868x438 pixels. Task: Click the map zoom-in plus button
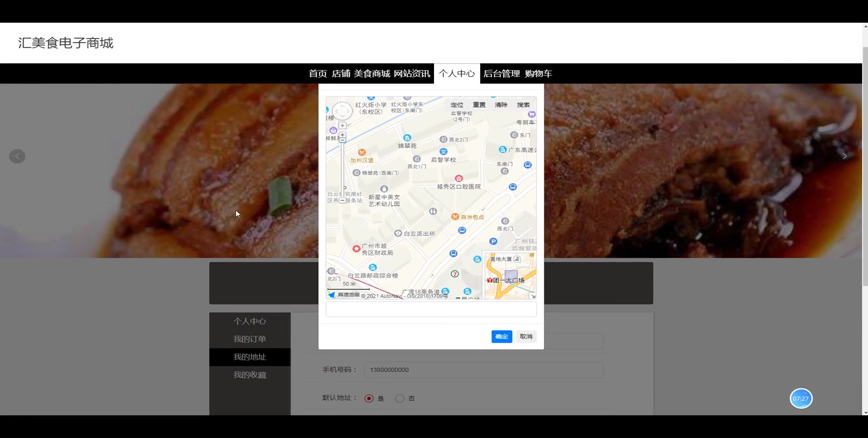(x=342, y=135)
